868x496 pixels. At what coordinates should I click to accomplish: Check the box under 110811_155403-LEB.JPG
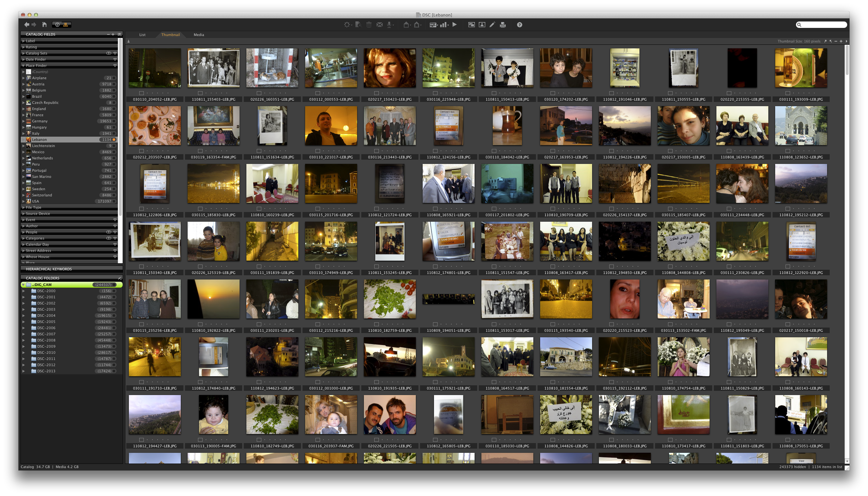point(200,93)
